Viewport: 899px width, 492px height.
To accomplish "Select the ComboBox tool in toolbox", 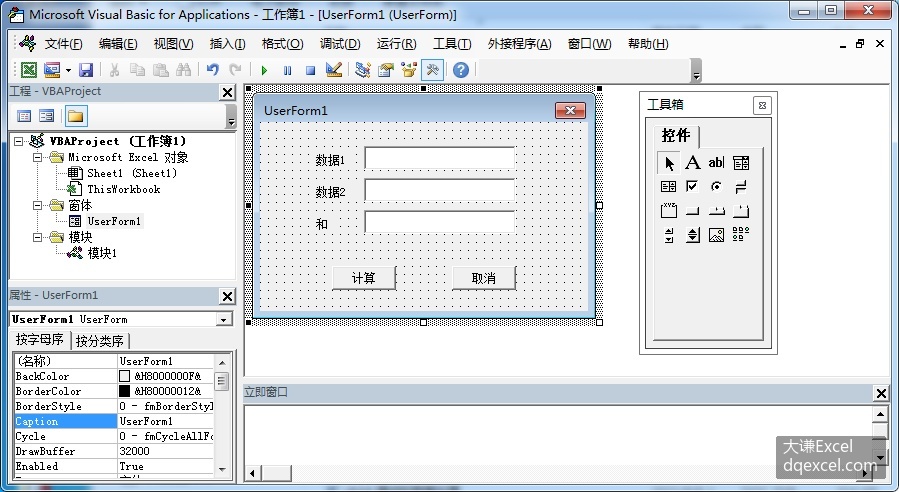I will point(741,163).
